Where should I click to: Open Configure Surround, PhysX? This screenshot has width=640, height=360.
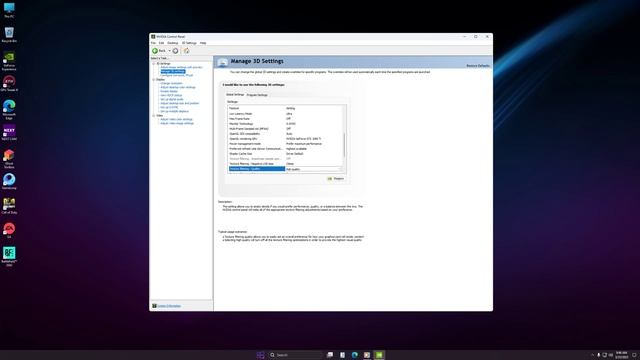click(176, 76)
